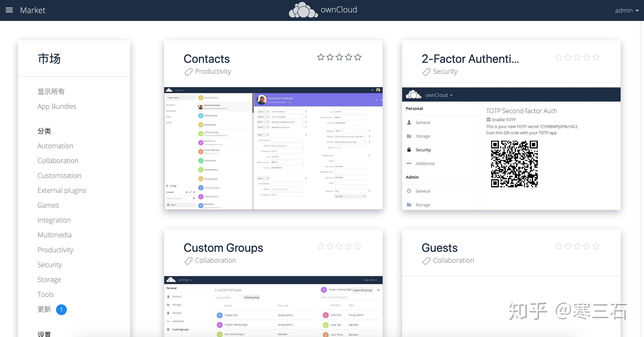Click the first rating star on Contacts
This screenshot has width=644, height=337.
click(x=321, y=57)
